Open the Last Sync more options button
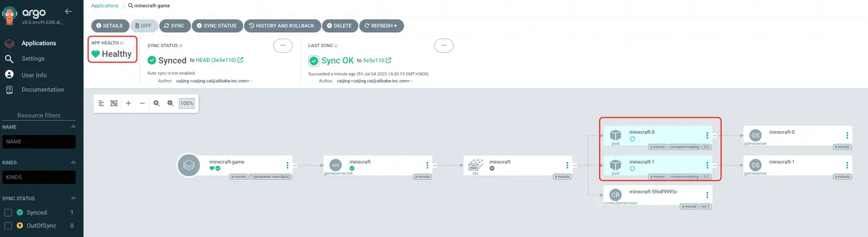The image size is (868, 237). [x=443, y=45]
